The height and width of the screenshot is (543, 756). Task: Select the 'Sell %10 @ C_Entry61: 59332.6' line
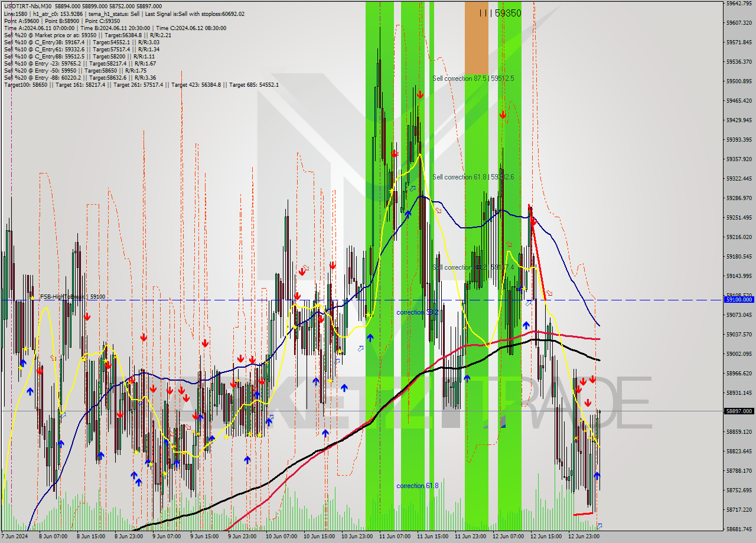[82, 49]
